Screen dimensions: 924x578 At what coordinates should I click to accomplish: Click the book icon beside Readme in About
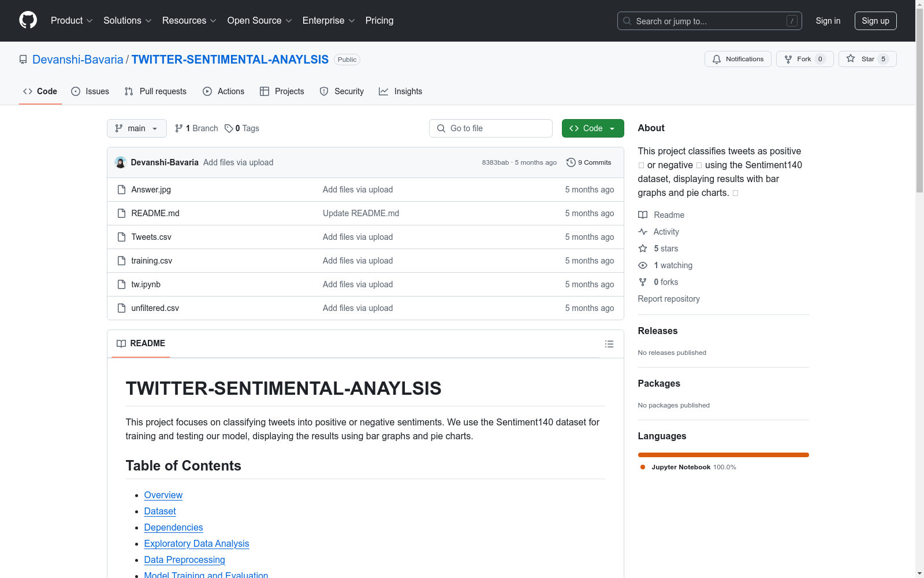click(643, 215)
